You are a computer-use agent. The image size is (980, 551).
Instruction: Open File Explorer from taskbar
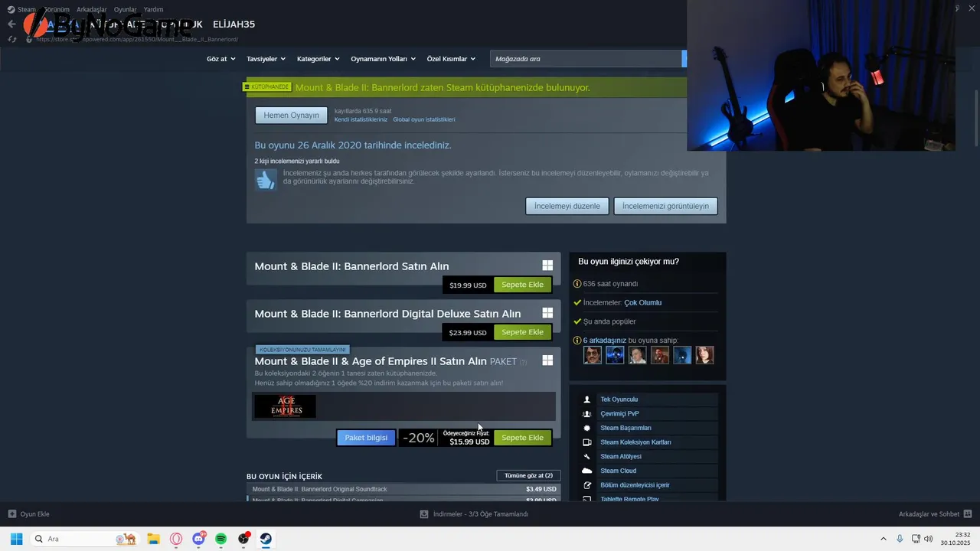pos(153,539)
